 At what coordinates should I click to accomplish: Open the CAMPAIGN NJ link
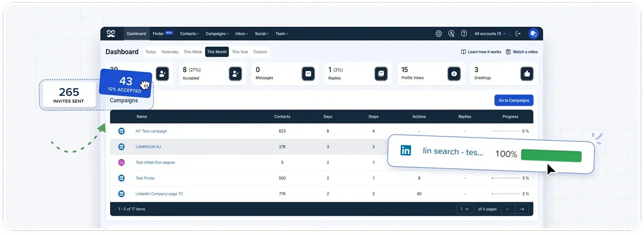coord(148,147)
